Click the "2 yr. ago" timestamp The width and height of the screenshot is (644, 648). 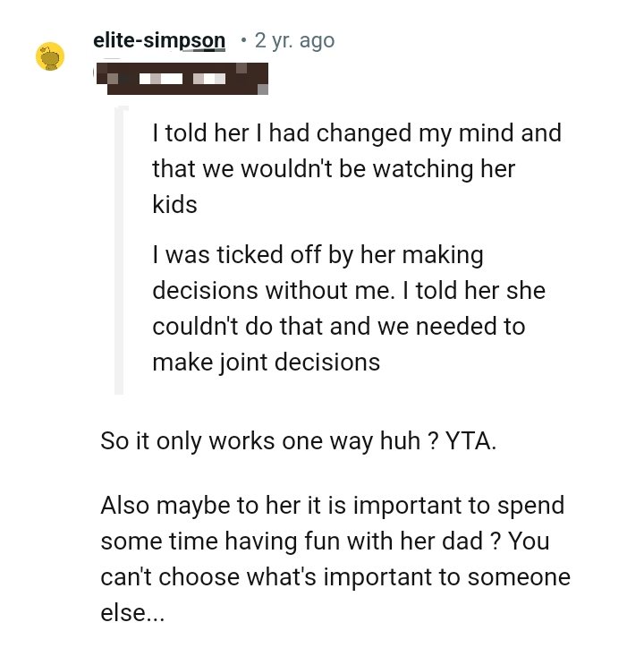(x=294, y=40)
